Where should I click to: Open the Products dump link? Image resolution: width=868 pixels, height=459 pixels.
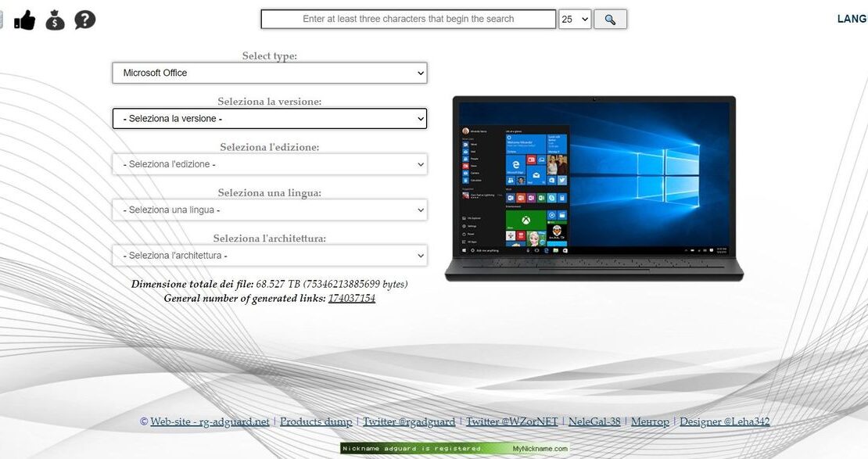click(316, 421)
